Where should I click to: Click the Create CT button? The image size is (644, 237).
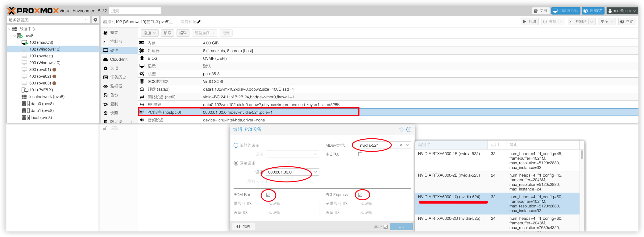(x=593, y=11)
